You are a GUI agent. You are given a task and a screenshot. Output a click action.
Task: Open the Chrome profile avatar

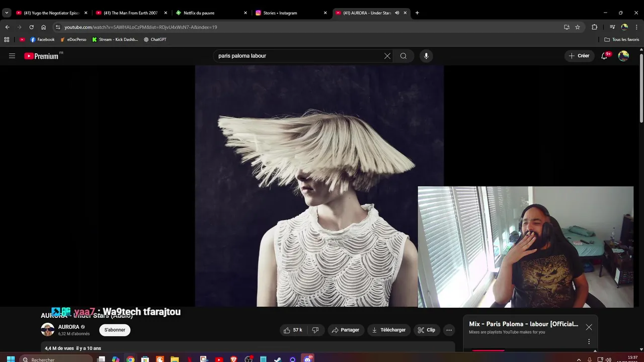624,27
